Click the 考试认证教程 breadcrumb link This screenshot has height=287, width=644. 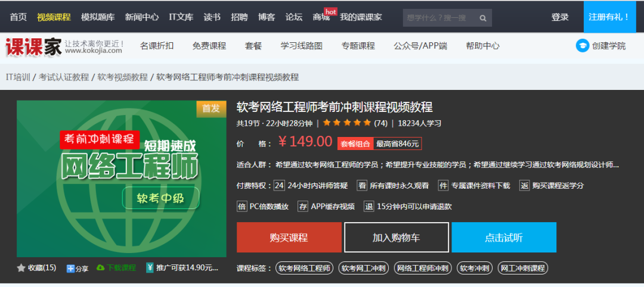point(64,77)
